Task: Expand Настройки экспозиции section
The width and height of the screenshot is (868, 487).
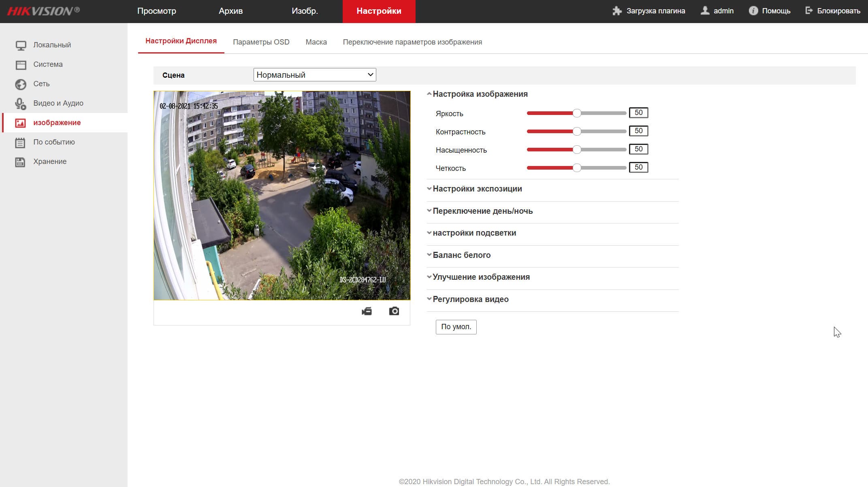Action: click(477, 189)
